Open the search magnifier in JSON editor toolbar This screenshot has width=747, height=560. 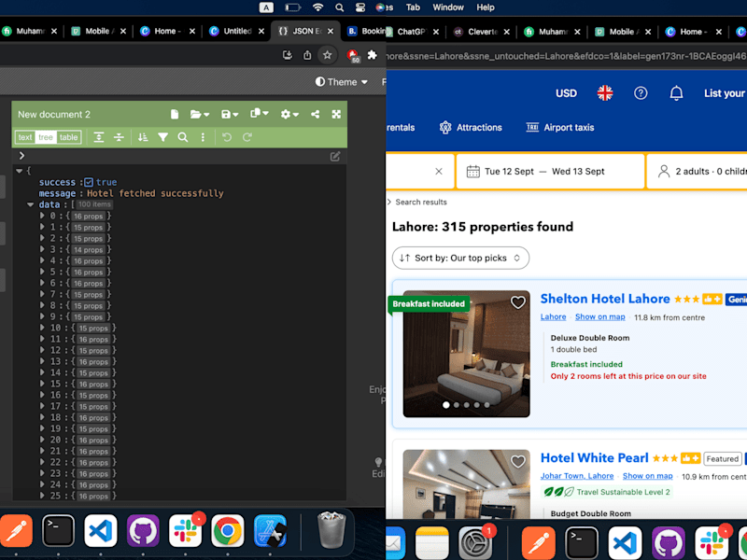pyautogui.click(x=182, y=137)
